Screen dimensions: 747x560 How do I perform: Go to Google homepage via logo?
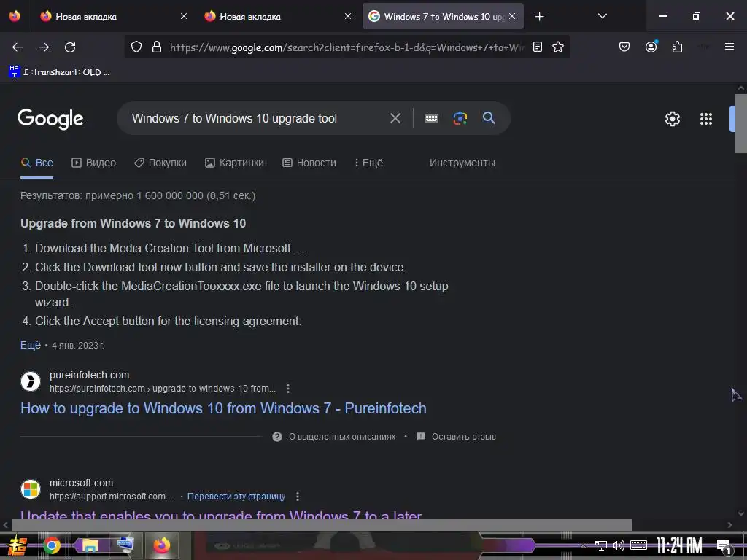click(x=50, y=119)
